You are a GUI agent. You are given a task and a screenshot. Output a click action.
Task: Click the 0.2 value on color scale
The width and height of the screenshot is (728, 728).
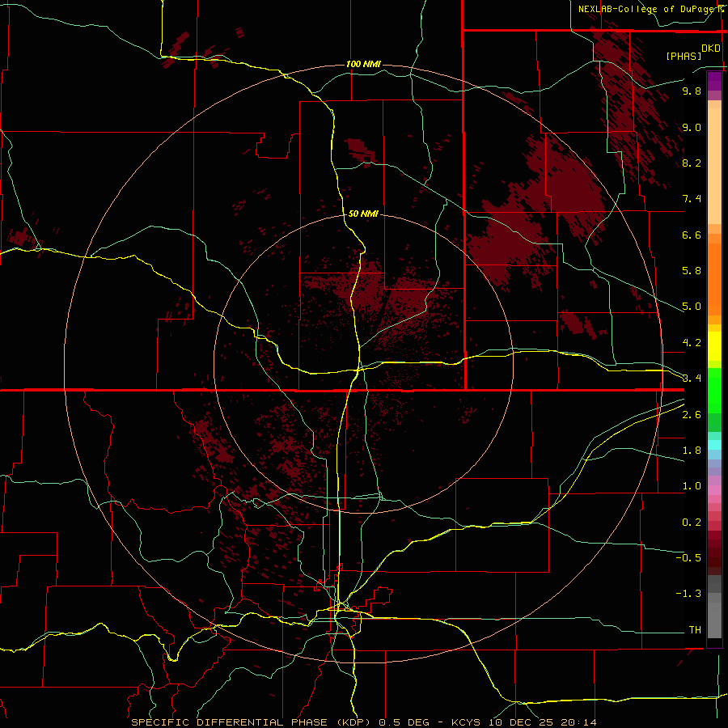pyautogui.click(x=692, y=523)
